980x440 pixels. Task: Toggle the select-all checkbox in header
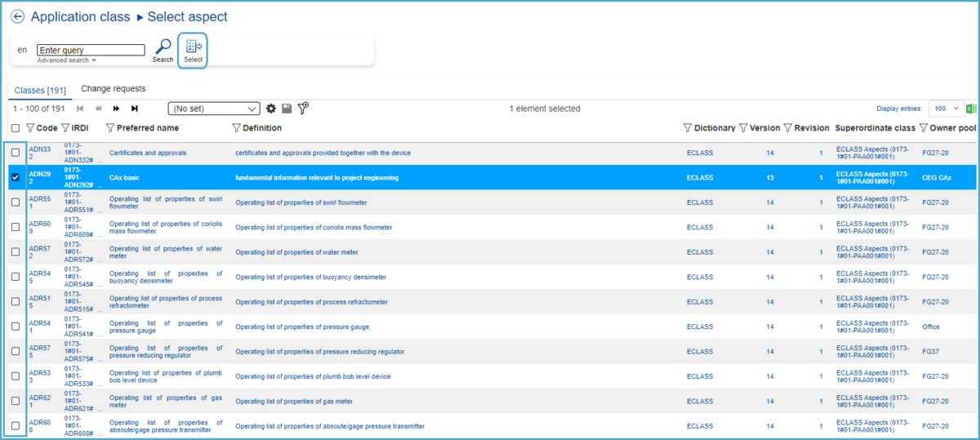16,128
